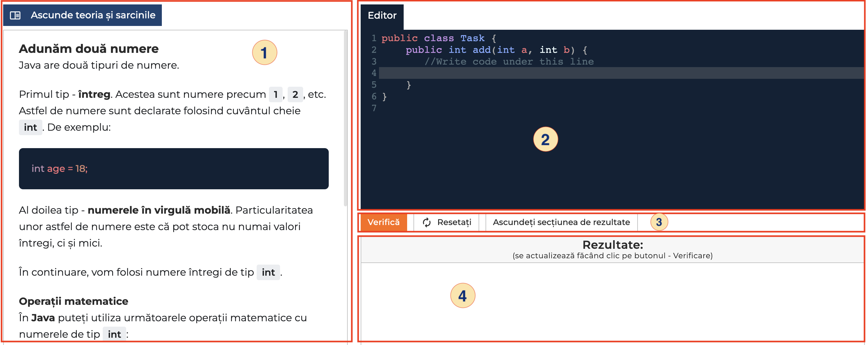Screen dimensions: 868x345
Task: Click the theory panel vertical scrollbar
Action: [x=345, y=118]
